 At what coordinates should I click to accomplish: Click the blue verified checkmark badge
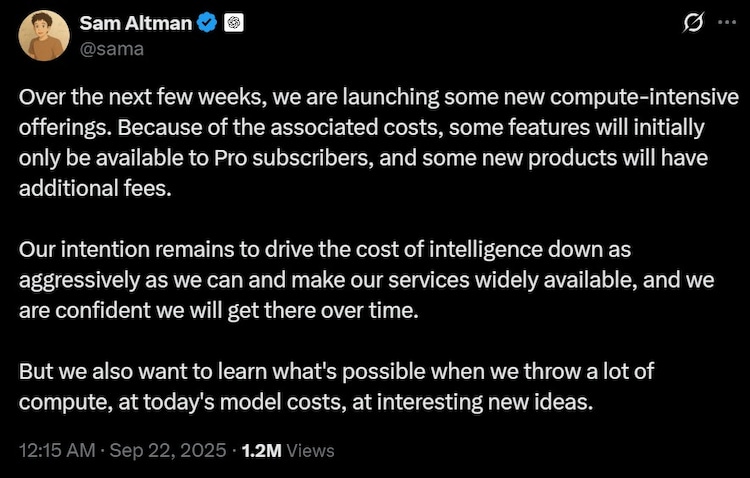point(207,22)
